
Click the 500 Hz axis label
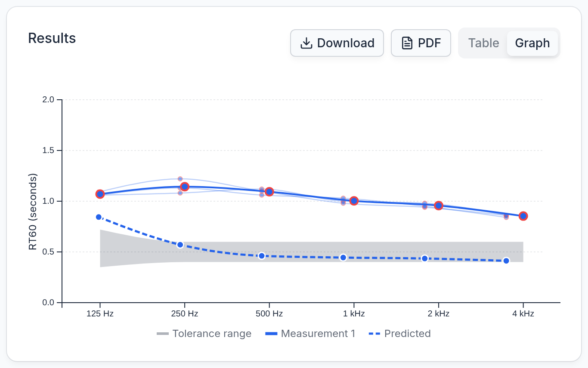point(269,314)
